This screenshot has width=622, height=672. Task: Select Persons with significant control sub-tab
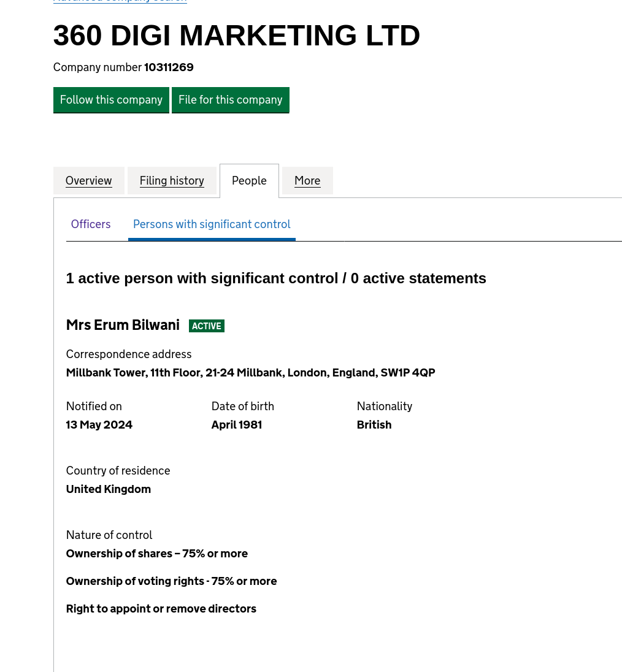click(212, 224)
